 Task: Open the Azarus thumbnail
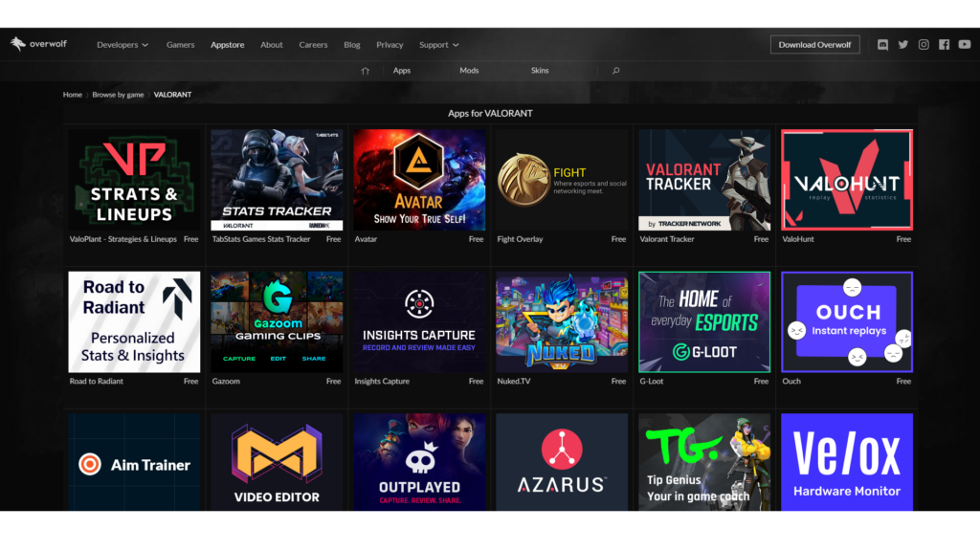pyautogui.click(x=562, y=462)
